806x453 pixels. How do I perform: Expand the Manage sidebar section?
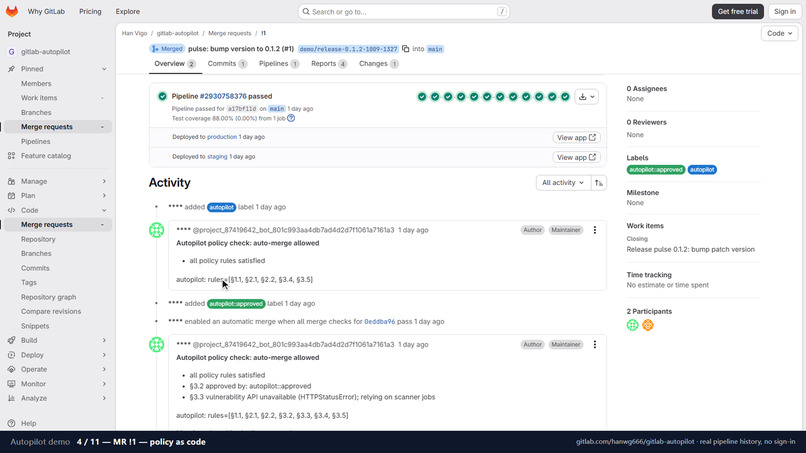57,182
